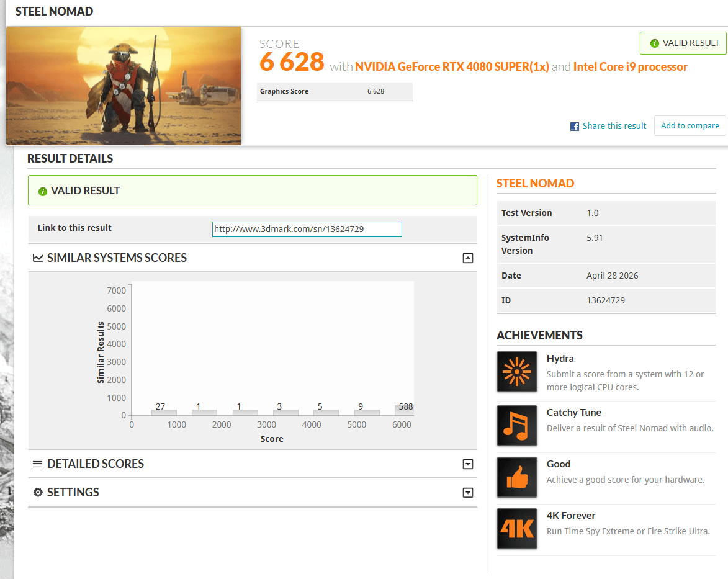Click the ID value 13624729

pyautogui.click(x=606, y=300)
